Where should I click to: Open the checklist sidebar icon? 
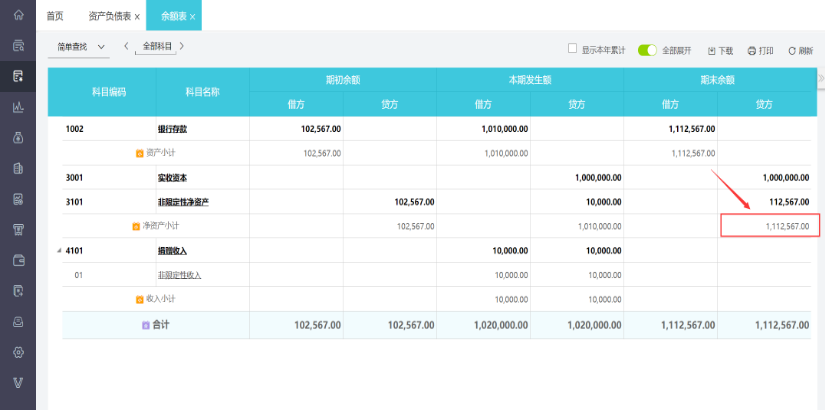[x=18, y=199]
